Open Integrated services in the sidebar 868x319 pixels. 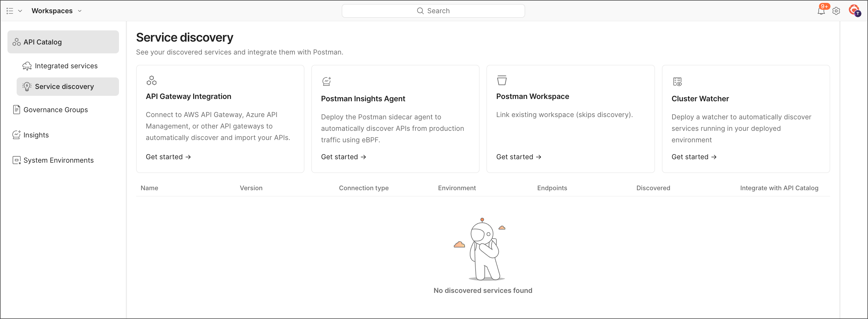(66, 66)
